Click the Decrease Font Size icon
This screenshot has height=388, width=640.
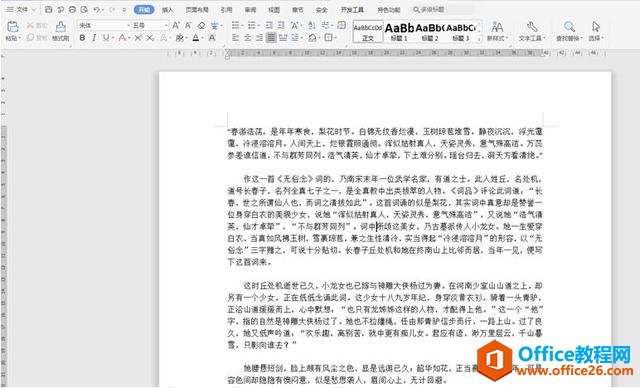pyautogui.click(x=188, y=25)
